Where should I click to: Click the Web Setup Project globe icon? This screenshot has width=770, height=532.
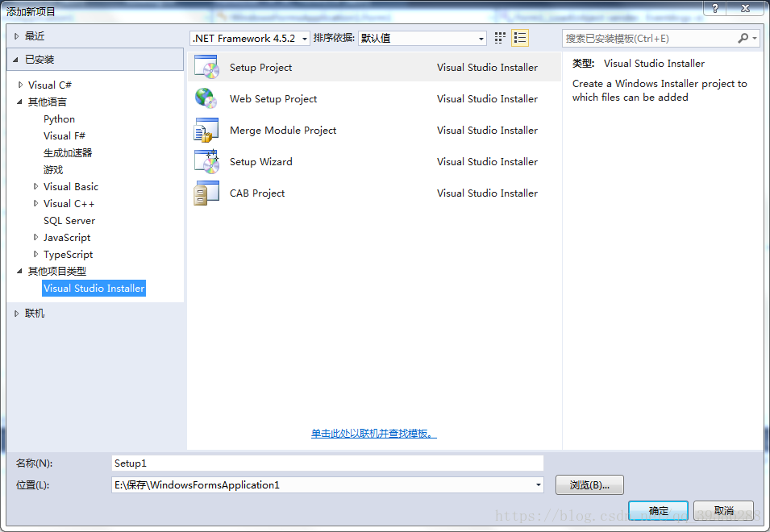[206, 98]
